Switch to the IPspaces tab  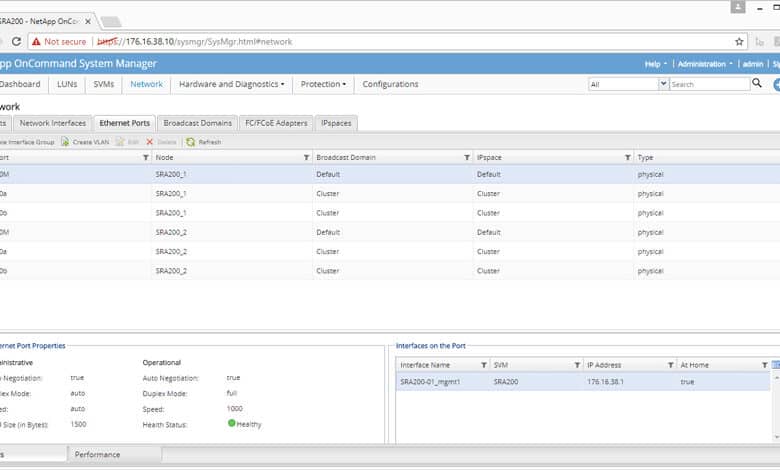pos(336,123)
